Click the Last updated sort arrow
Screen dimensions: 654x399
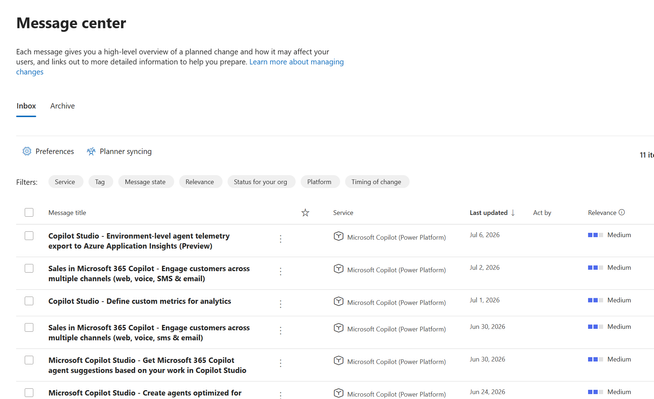coord(513,213)
